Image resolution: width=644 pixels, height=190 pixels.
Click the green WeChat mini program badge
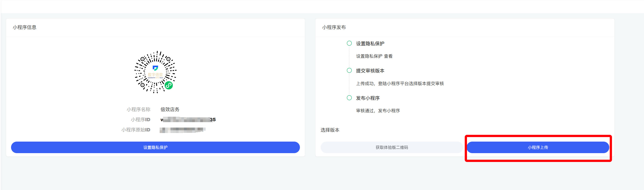169,85
